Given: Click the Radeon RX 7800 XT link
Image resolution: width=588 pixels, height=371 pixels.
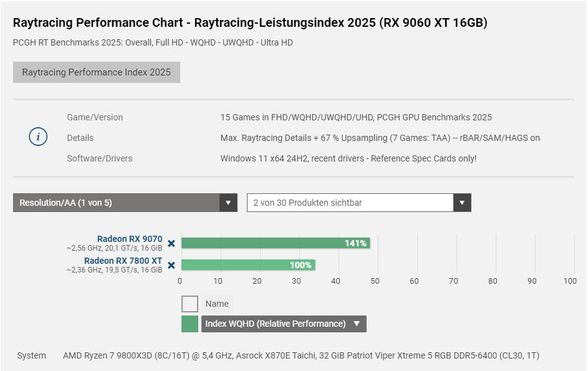Looking at the screenshot, I should tap(123, 261).
